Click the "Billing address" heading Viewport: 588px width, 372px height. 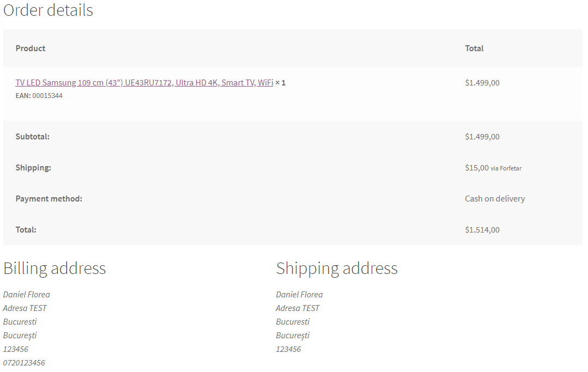click(54, 268)
